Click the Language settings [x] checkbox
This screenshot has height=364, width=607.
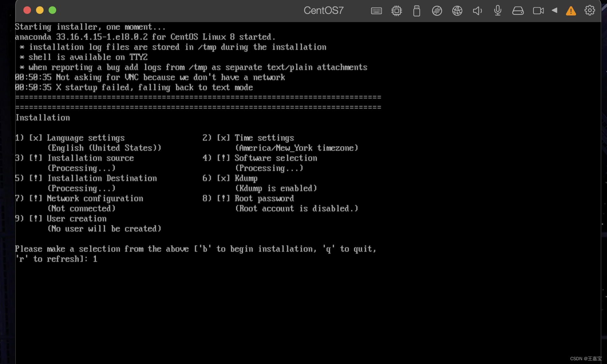tap(35, 138)
